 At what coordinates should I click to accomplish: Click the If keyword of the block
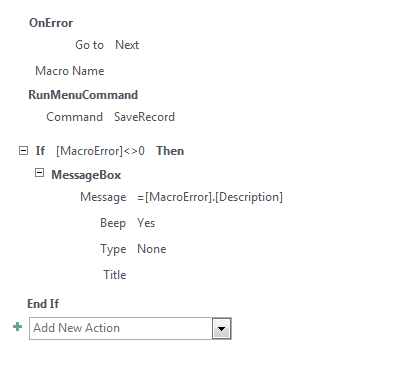pyautogui.click(x=40, y=151)
